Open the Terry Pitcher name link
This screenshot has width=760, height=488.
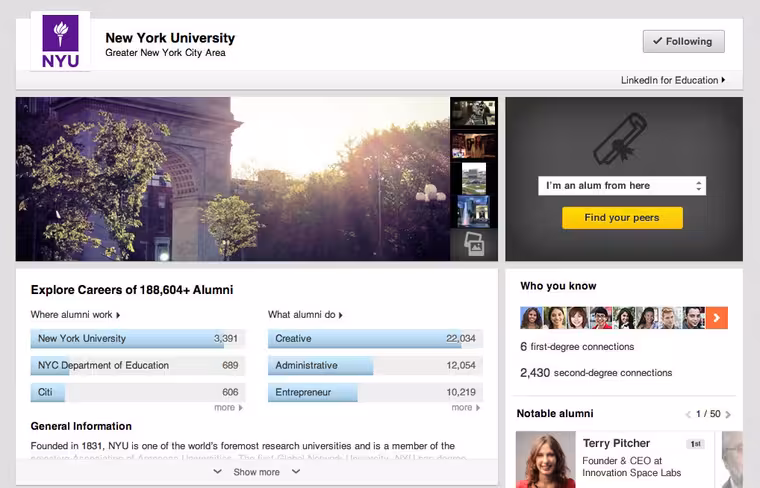(616, 443)
